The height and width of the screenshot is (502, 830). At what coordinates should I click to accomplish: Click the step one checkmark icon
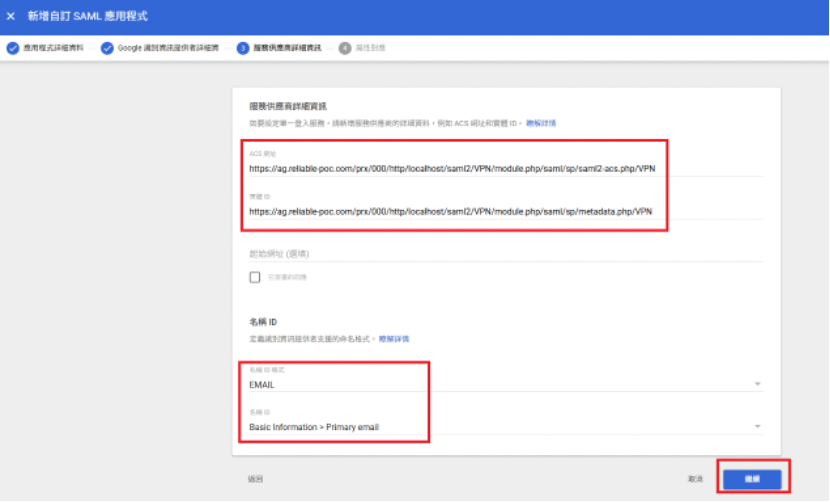(13, 48)
